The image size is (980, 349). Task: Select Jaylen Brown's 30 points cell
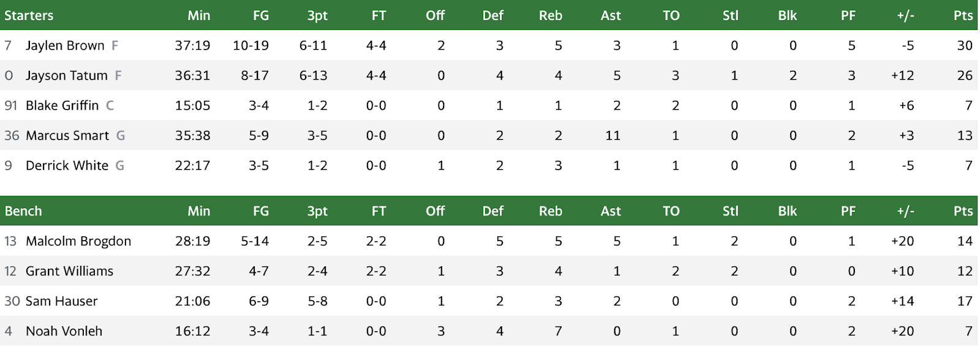tap(965, 45)
